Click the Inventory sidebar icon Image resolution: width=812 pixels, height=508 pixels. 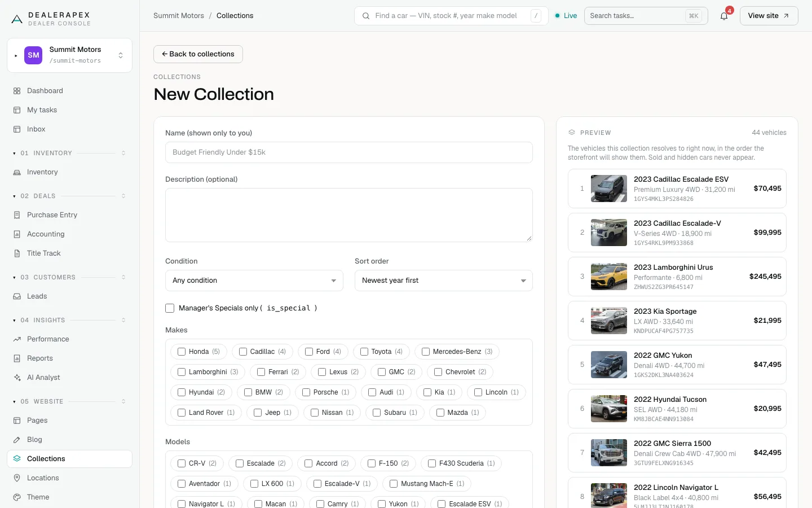pos(17,172)
